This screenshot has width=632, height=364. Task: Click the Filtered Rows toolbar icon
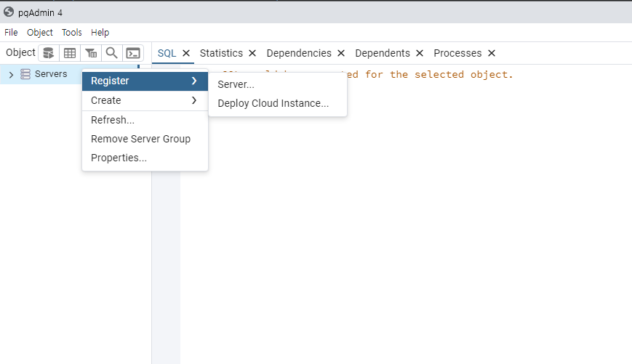[91, 53]
